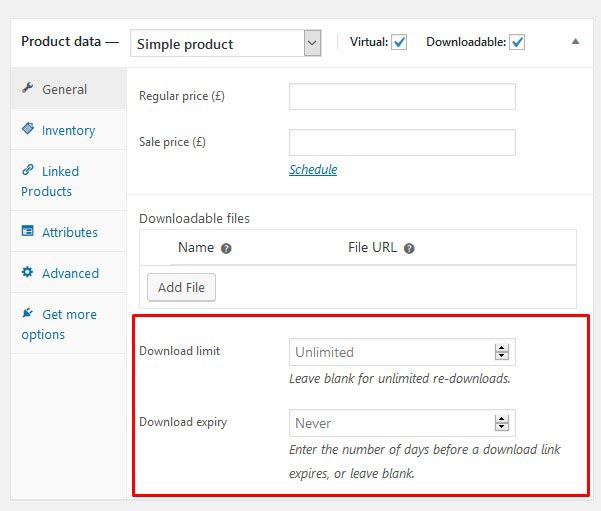Open the Advanced tab
Image resolution: width=601 pixels, height=511 pixels.
(x=69, y=273)
